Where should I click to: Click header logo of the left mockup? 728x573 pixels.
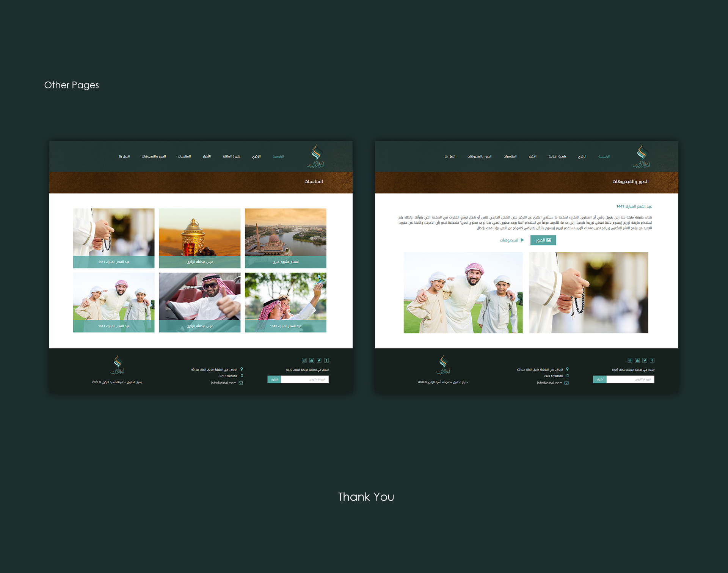click(x=316, y=156)
